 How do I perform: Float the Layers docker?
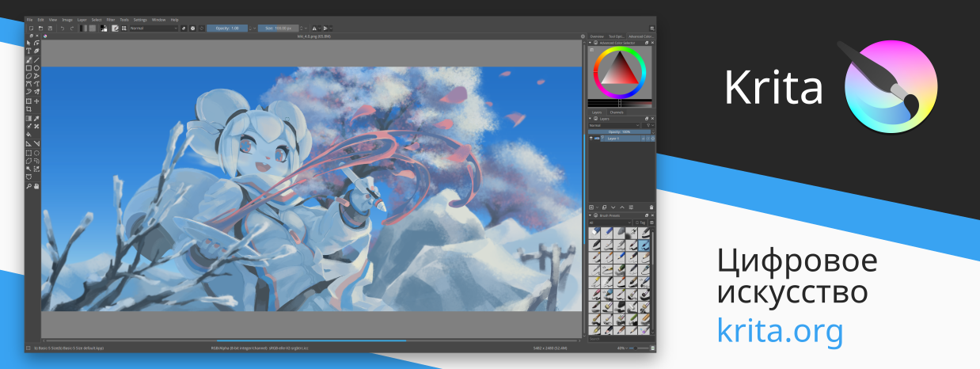(x=647, y=119)
